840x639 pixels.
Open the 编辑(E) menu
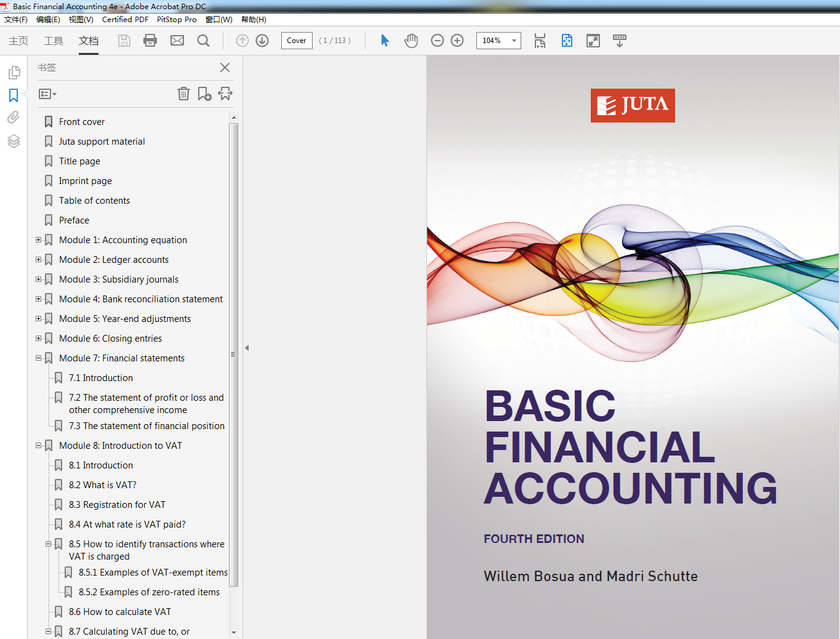tap(48, 20)
